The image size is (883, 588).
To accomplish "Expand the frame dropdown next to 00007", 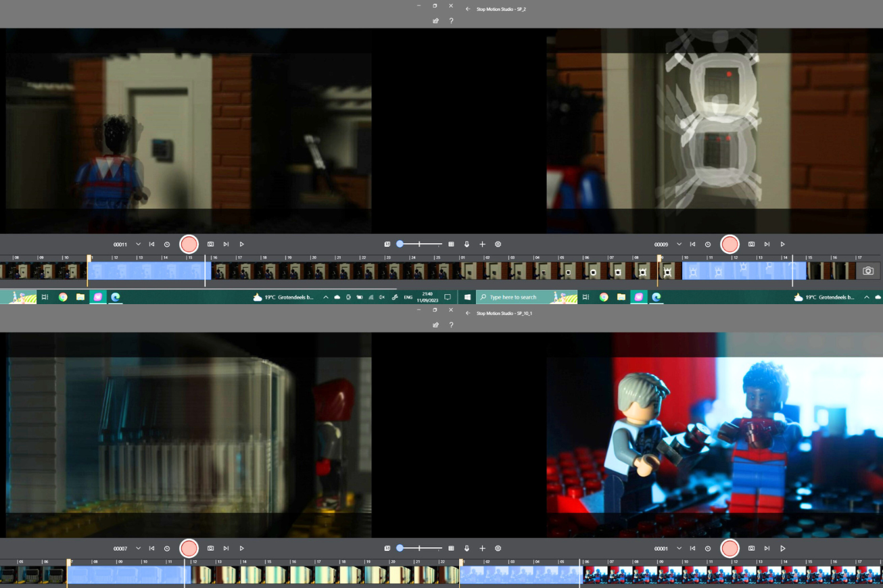I will [x=138, y=549].
